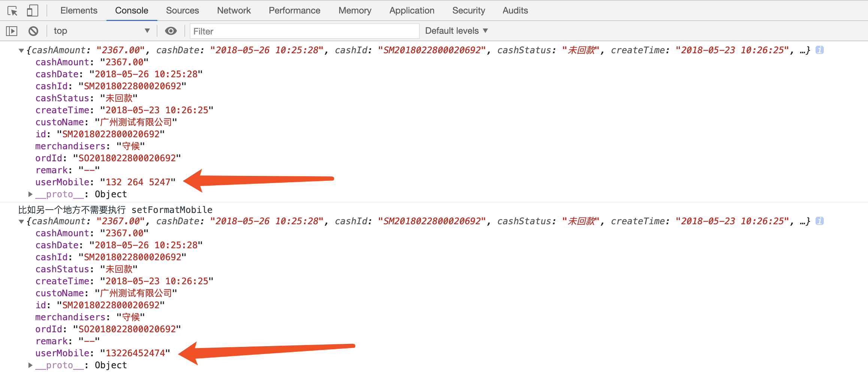
Task: Clear the console with the ban icon
Action: pos(33,31)
